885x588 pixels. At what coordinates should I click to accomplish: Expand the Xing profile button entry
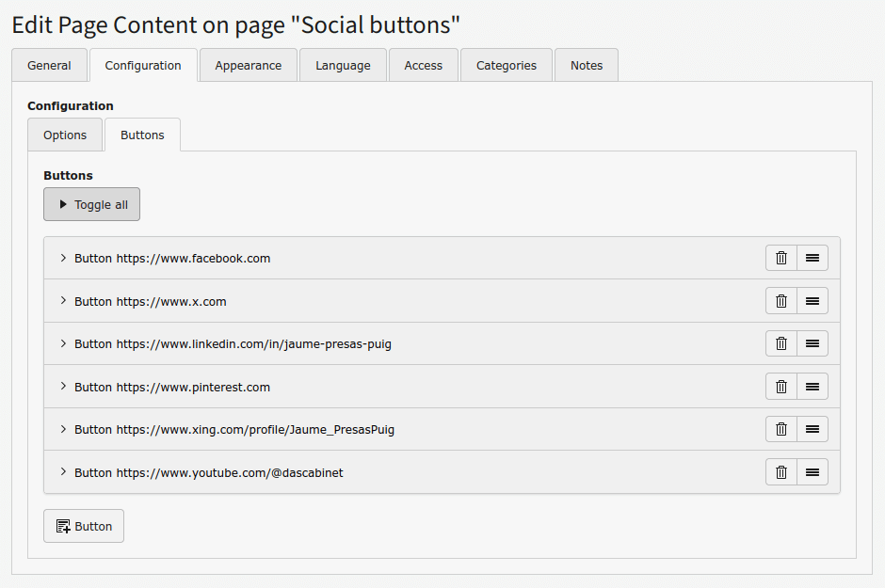(63, 429)
